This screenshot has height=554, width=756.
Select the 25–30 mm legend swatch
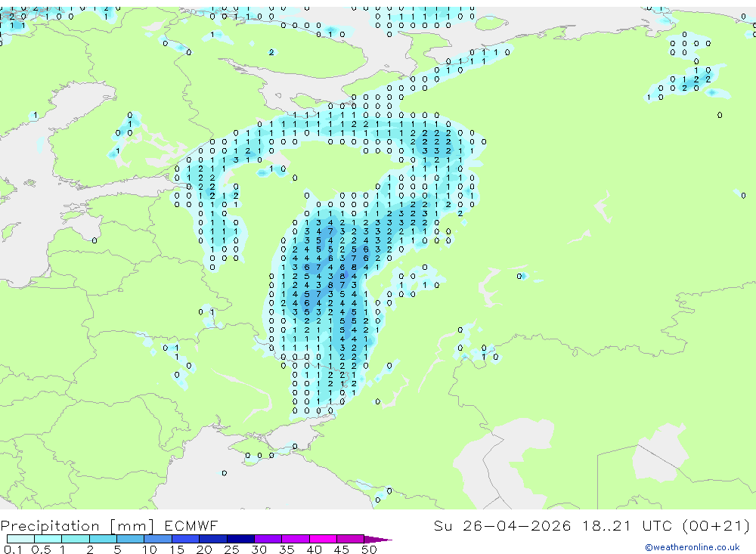[240, 539]
